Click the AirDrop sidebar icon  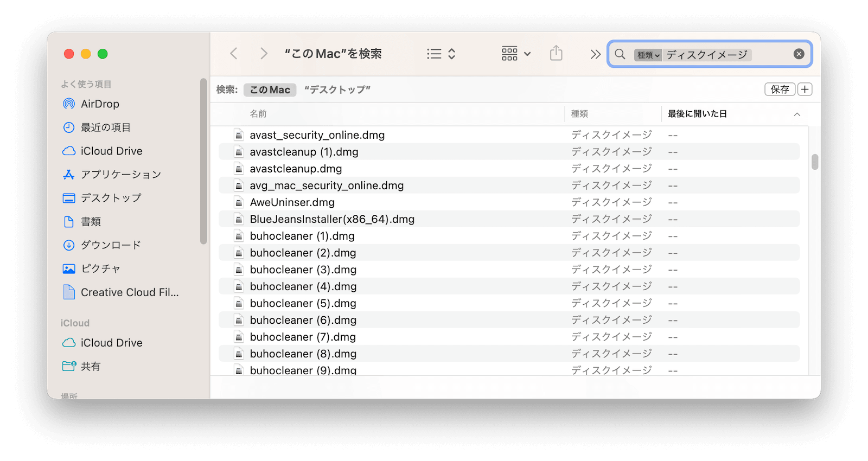pos(69,104)
